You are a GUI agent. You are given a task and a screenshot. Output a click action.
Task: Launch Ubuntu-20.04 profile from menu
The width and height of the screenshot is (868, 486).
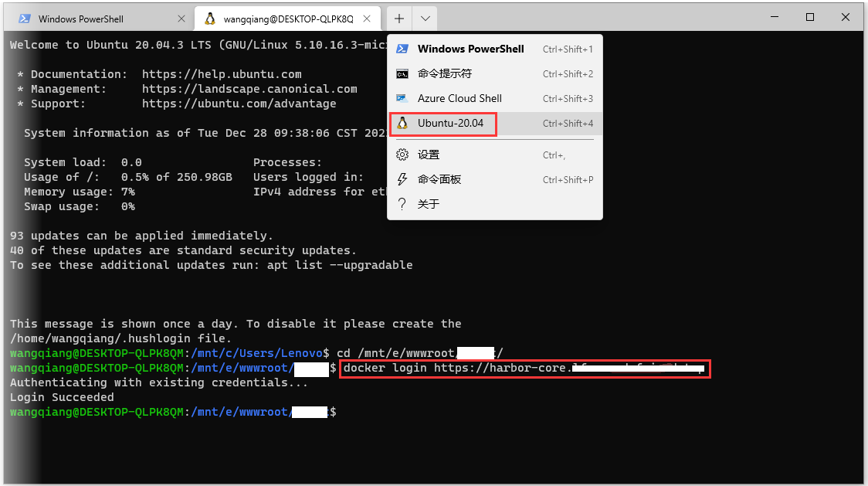tap(495, 123)
